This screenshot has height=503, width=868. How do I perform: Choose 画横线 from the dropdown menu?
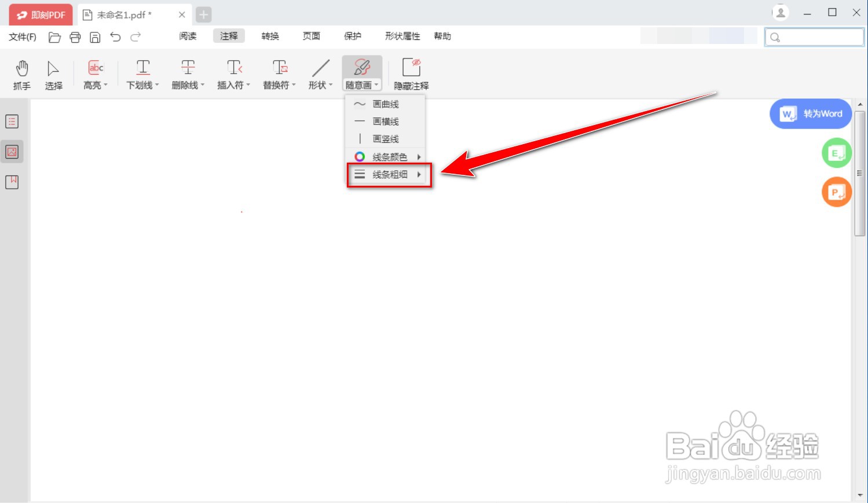pyautogui.click(x=385, y=122)
